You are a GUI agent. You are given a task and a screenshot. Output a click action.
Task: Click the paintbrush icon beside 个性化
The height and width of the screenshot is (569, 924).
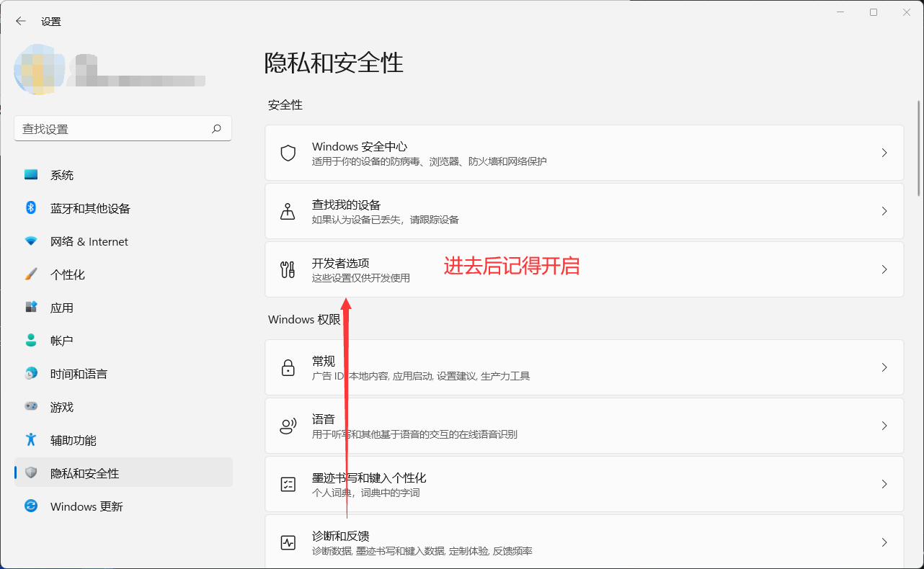point(31,274)
